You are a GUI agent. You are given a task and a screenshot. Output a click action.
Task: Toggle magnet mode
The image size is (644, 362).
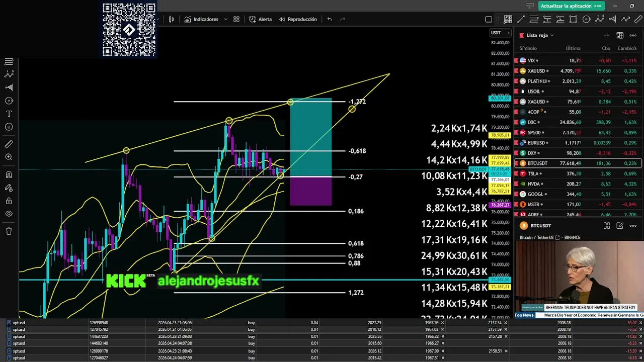pyautogui.click(x=9, y=175)
